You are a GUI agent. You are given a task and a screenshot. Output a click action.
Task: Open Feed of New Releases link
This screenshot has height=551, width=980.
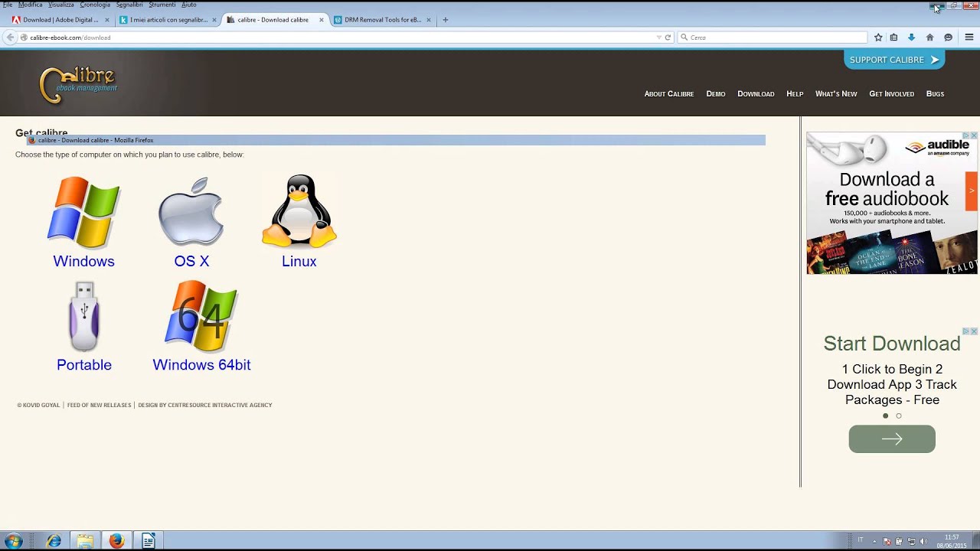pyautogui.click(x=99, y=405)
